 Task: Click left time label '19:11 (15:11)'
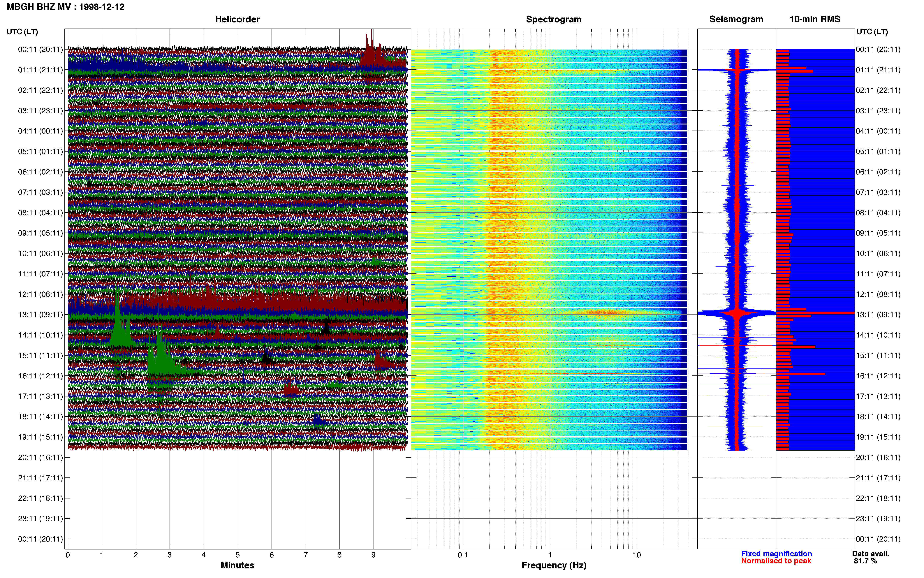point(41,437)
